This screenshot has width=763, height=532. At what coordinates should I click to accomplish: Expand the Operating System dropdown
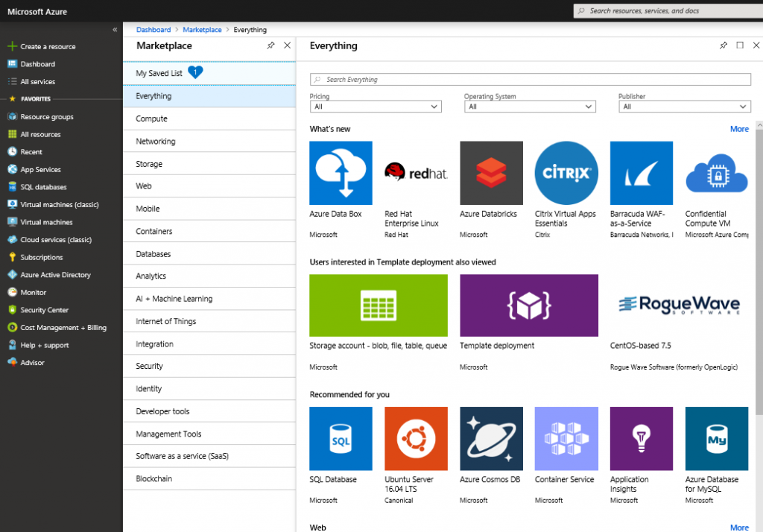coord(530,107)
